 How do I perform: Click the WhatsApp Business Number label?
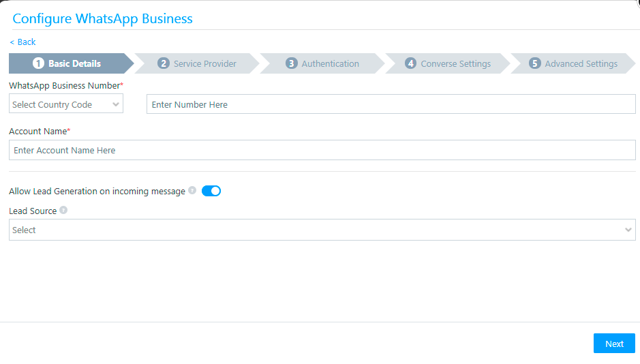66,86
